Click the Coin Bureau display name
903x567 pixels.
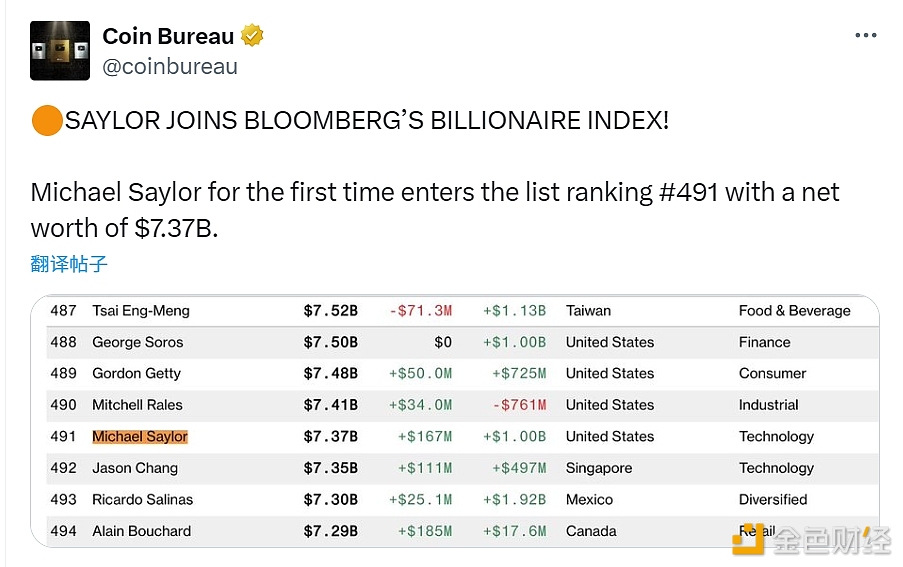pyautogui.click(x=168, y=37)
